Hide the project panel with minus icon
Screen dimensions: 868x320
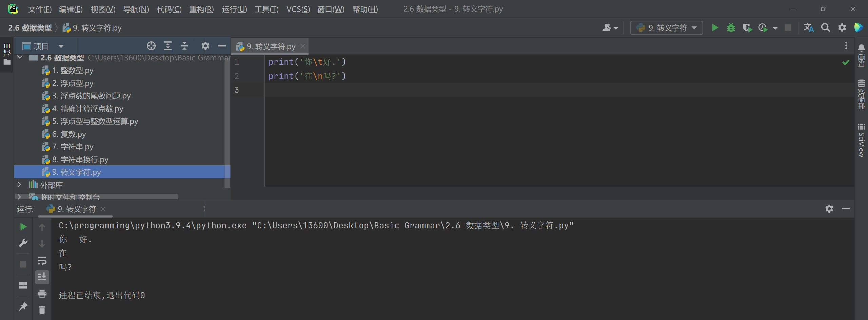click(222, 46)
